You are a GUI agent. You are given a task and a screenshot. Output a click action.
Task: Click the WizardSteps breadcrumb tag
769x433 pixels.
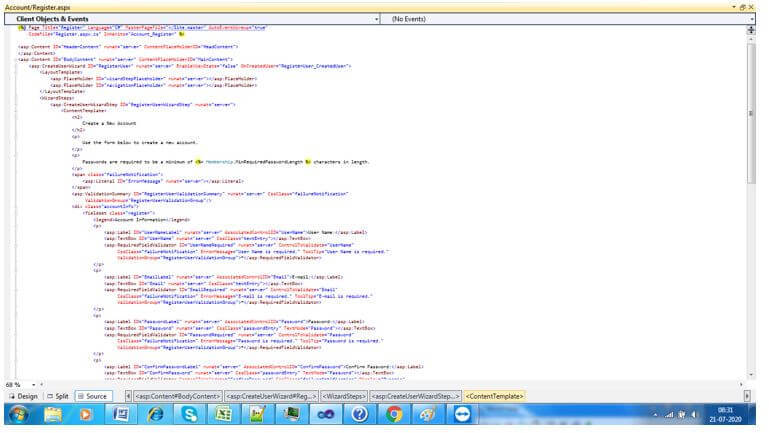tap(343, 396)
